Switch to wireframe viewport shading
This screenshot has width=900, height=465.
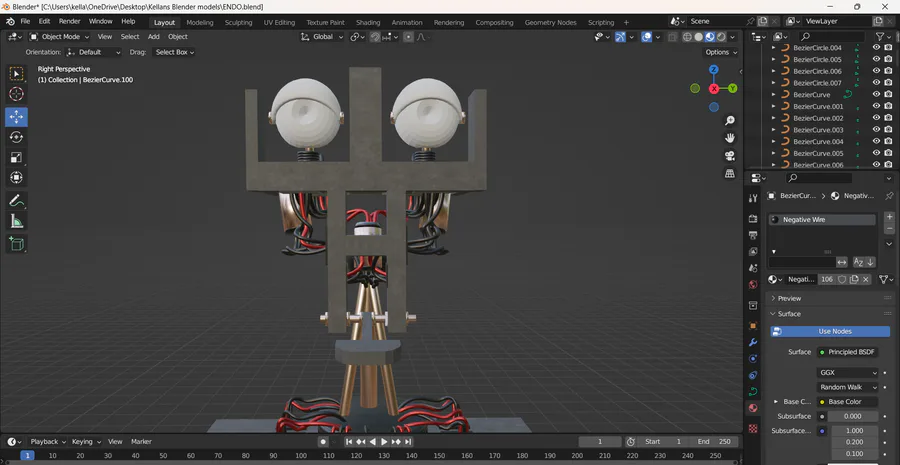pos(687,37)
